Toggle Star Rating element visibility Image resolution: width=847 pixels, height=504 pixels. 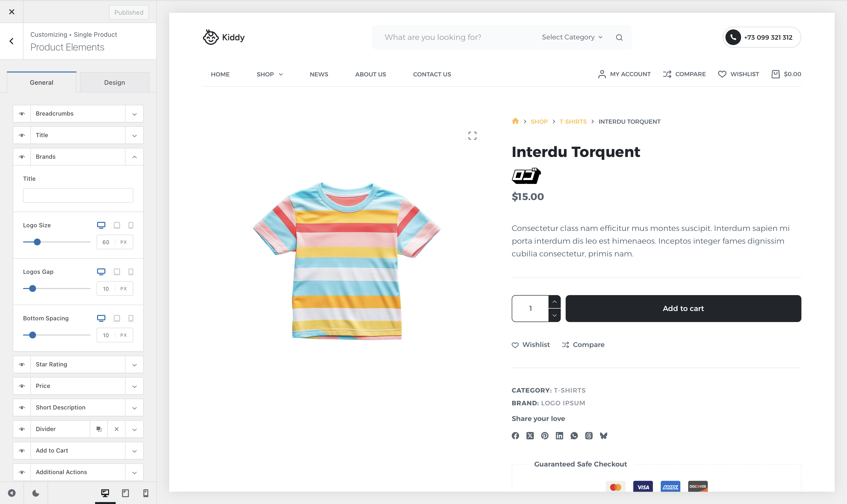tap(22, 364)
